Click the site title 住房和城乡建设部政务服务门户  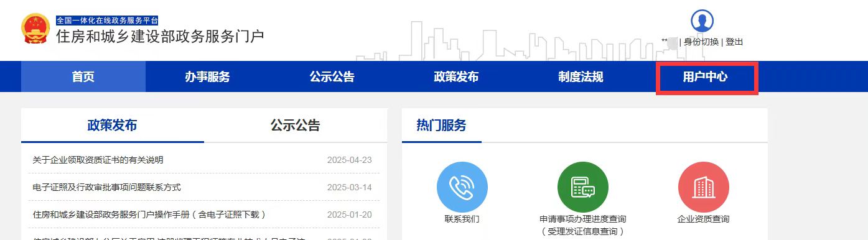tap(161, 36)
